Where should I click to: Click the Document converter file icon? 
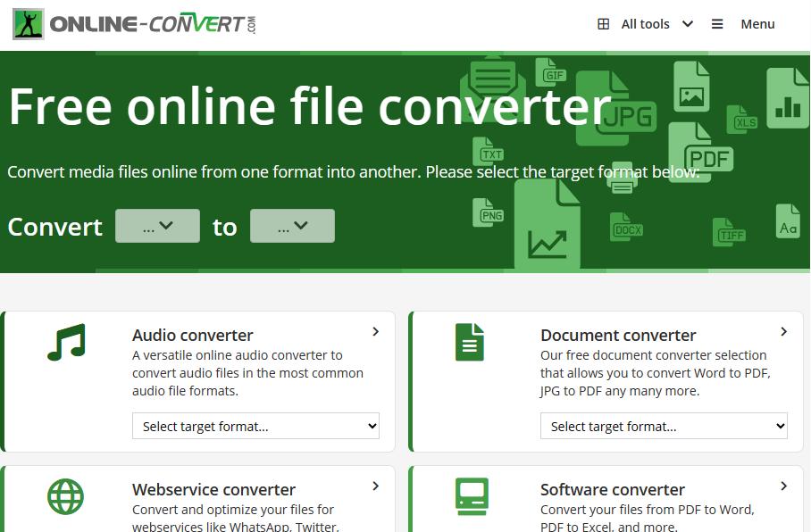[470, 342]
